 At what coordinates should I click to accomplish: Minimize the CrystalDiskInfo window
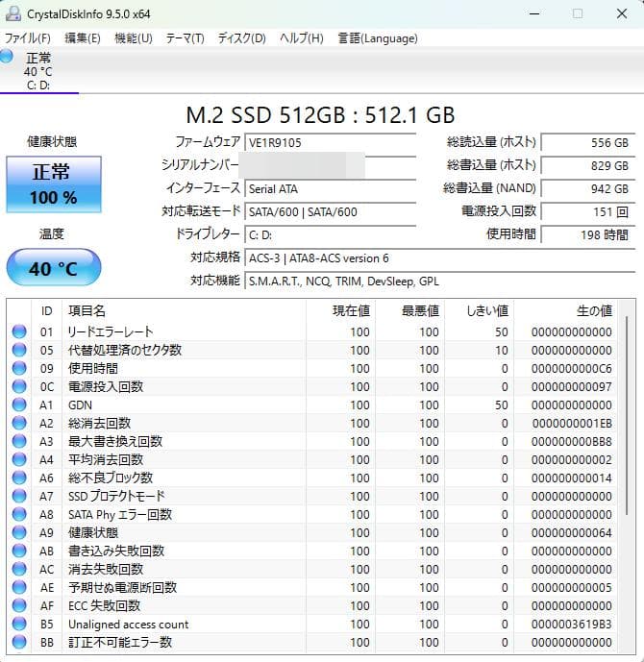(x=534, y=14)
